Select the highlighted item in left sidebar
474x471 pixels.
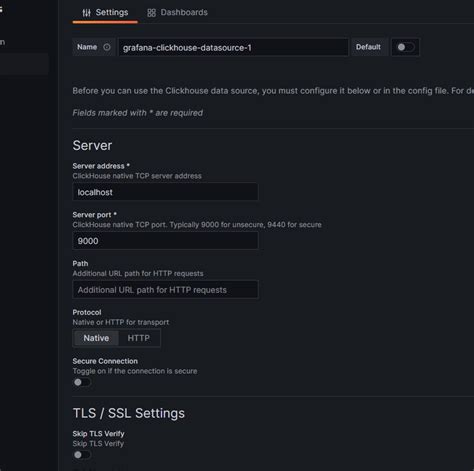click(x=24, y=64)
